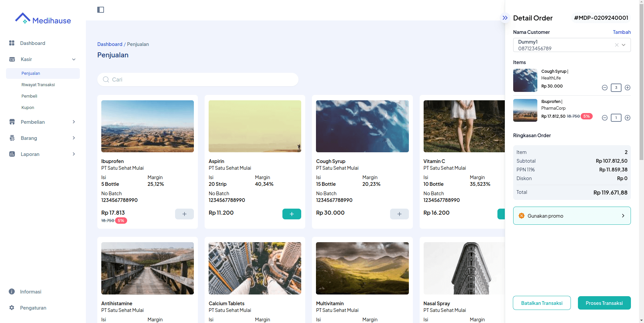Image resolution: width=644 pixels, height=323 pixels.
Task: Add Cough Syrup to the order
Action: tap(399, 214)
